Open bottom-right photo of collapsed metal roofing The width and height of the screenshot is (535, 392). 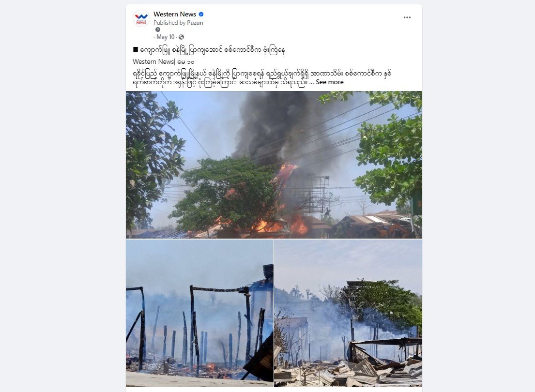coord(348,313)
